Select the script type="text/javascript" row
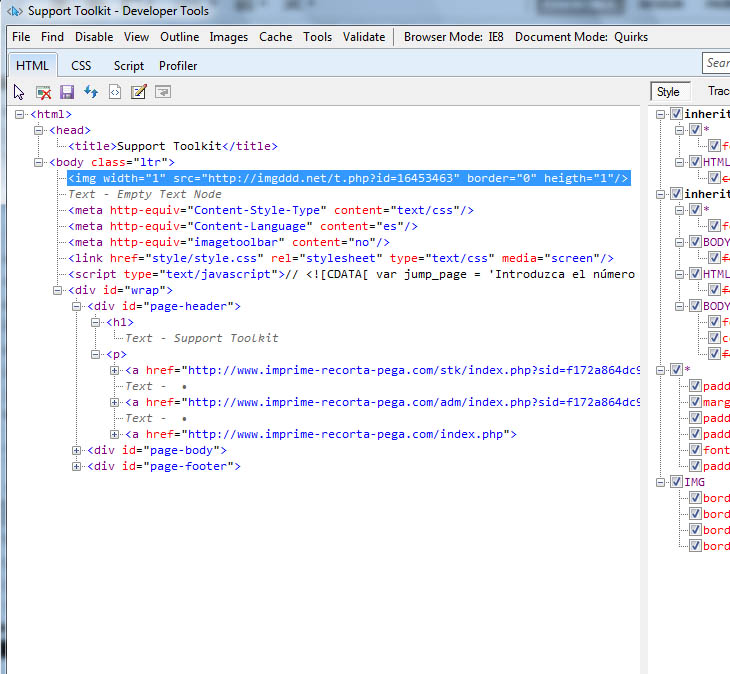 coord(351,274)
